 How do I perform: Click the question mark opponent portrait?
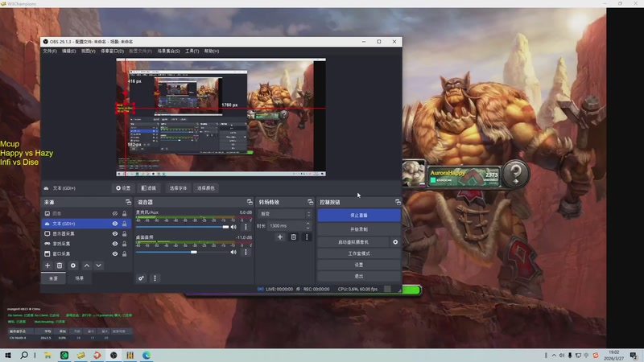pyautogui.click(x=516, y=174)
